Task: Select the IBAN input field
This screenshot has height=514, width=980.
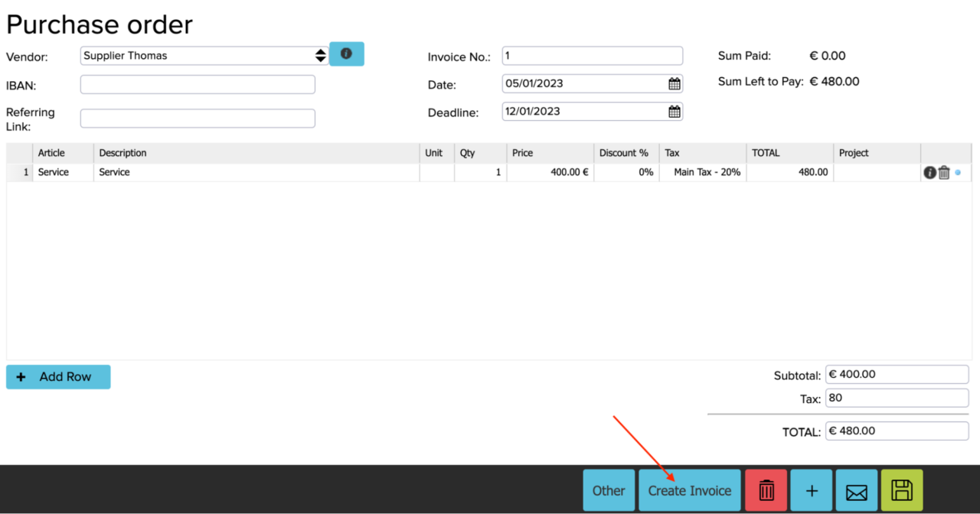Action: tap(197, 84)
